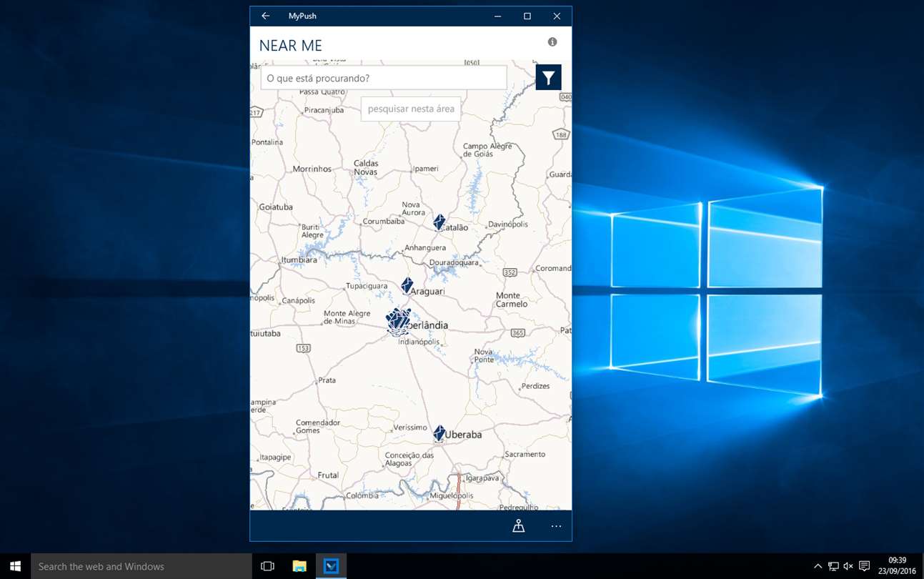This screenshot has height=579, width=924.
Task: Click the 'Itumbiara' map label
Action: click(299, 259)
